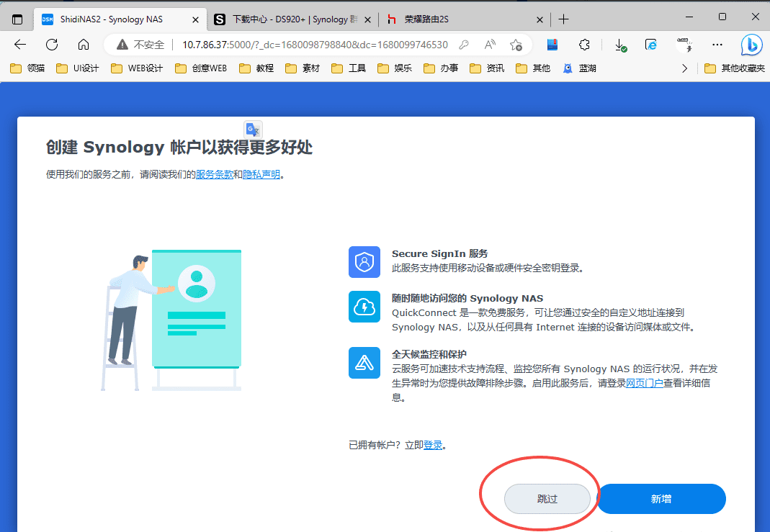Open the downloads arrow icon

click(x=619, y=45)
